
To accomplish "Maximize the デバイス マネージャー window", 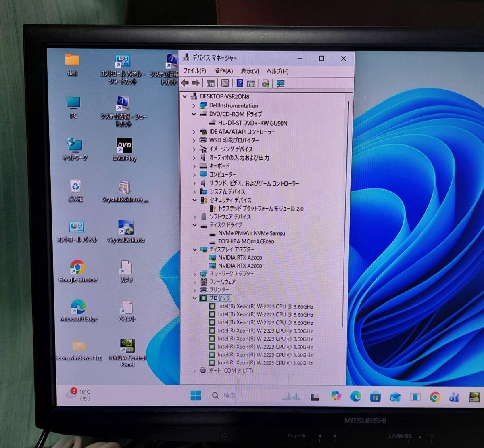I will tap(321, 58).
